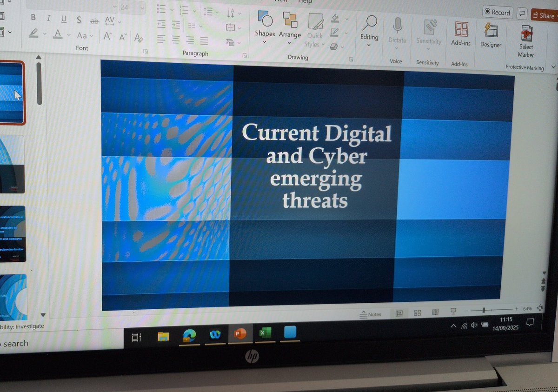Image resolution: width=558 pixels, height=392 pixels.
Task: Toggle italic formatting in the Font group
Action: point(48,18)
